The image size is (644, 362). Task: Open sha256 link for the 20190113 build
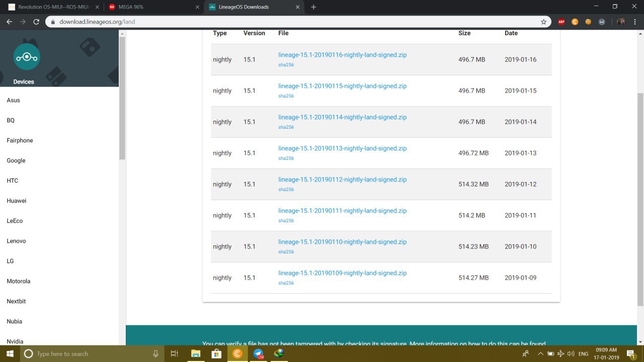pyautogui.click(x=286, y=158)
